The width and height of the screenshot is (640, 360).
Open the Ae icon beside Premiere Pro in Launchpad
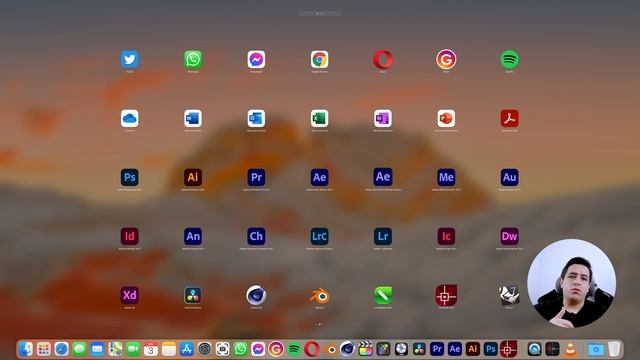pyautogui.click(x=319, y=177)
